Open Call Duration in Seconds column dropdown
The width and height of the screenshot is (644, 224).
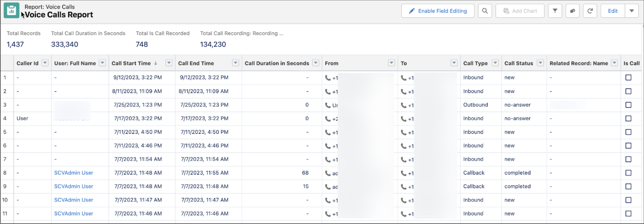point(316,63)
